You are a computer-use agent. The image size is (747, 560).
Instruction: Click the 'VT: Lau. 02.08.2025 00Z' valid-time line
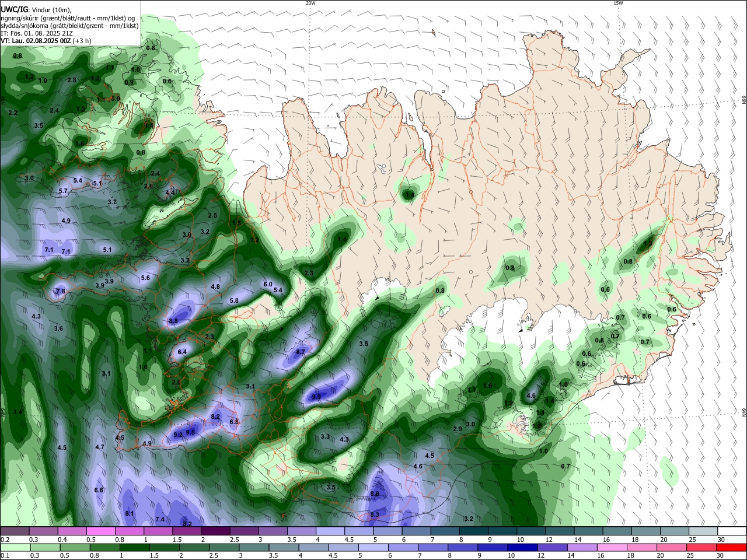click(35, 41)
